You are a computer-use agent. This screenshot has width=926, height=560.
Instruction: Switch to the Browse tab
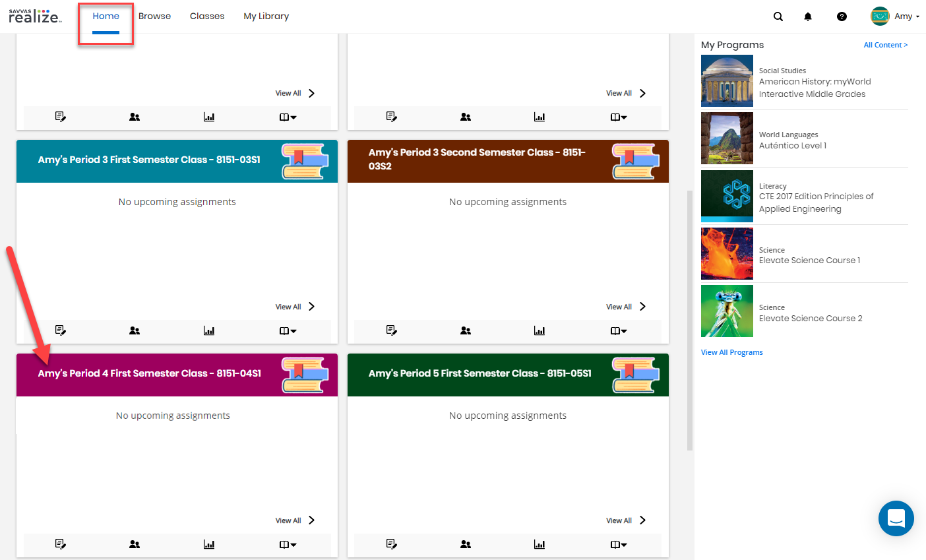154,16
